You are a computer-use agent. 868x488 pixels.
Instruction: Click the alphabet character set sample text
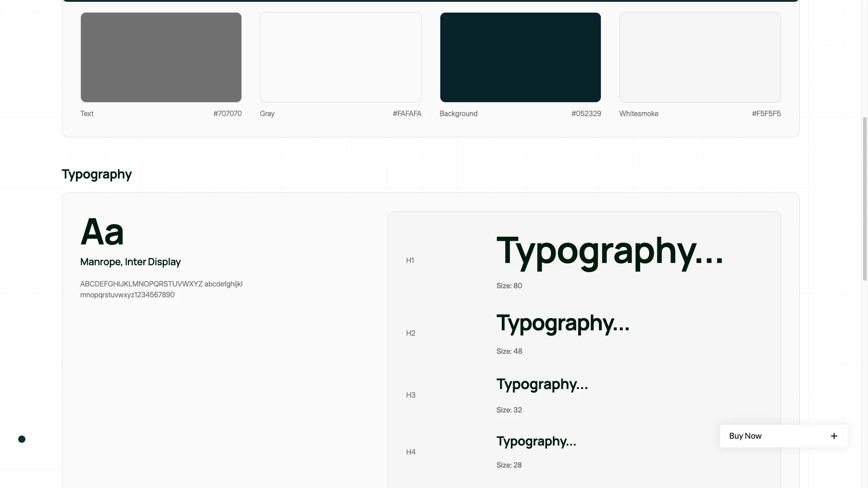(161, 289)
